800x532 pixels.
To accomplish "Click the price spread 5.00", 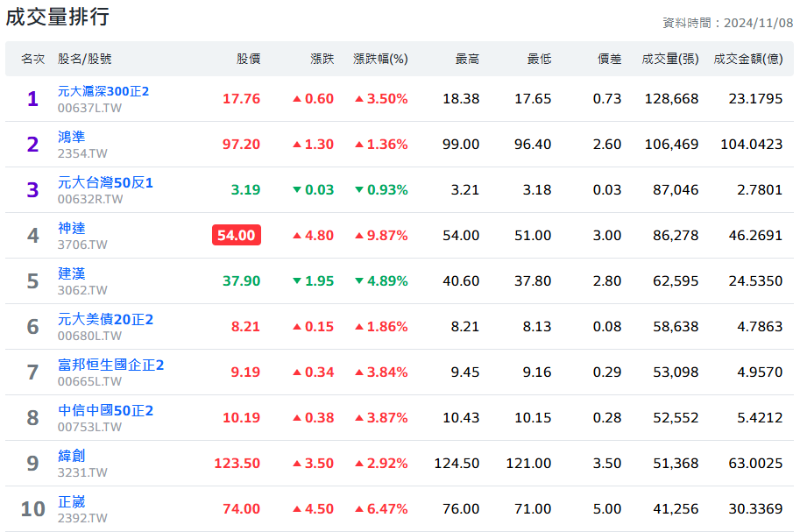I will (x=607, y=509).
